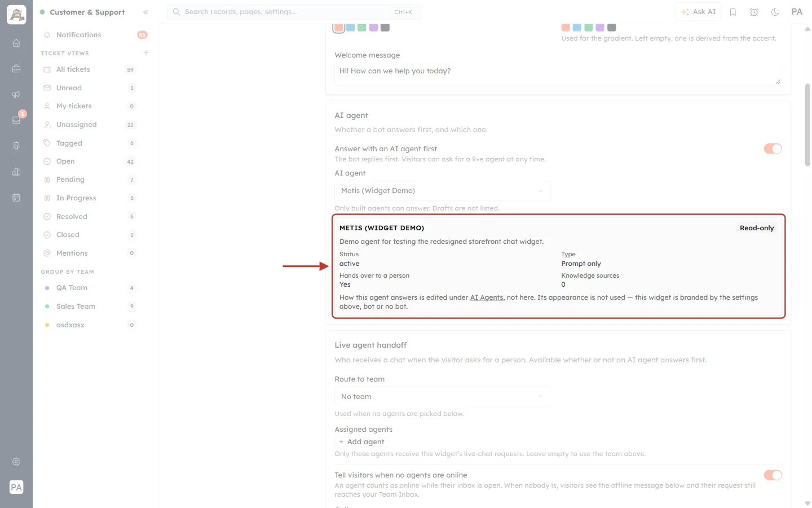Select the Unassigned ticket view
812x508 pixels.
(90, 125)
